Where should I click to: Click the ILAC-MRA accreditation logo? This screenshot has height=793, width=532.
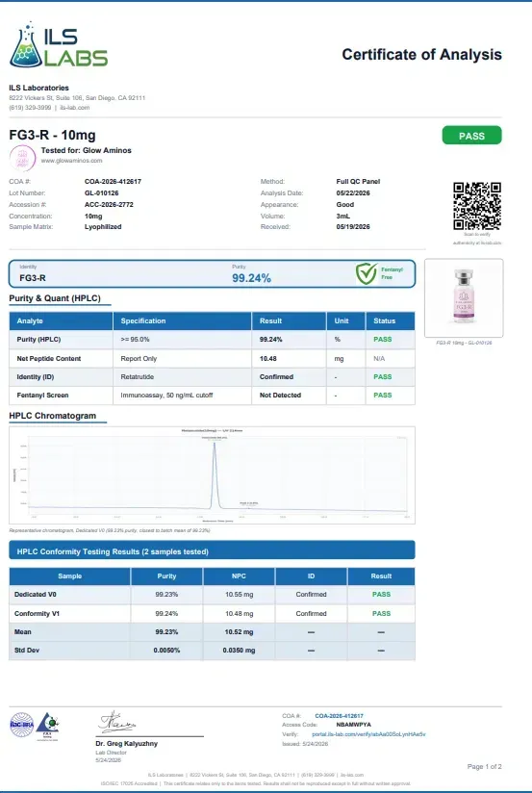[22, 726]
